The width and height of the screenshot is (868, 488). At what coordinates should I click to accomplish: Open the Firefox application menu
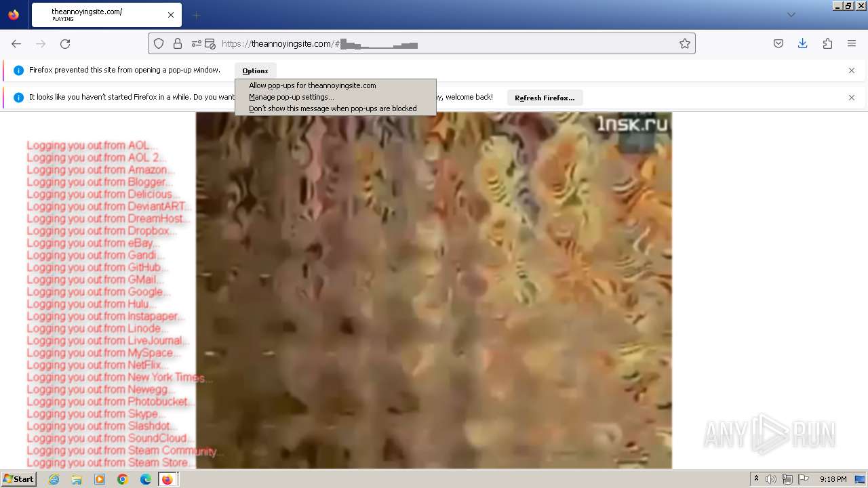(x=852, y=43)
